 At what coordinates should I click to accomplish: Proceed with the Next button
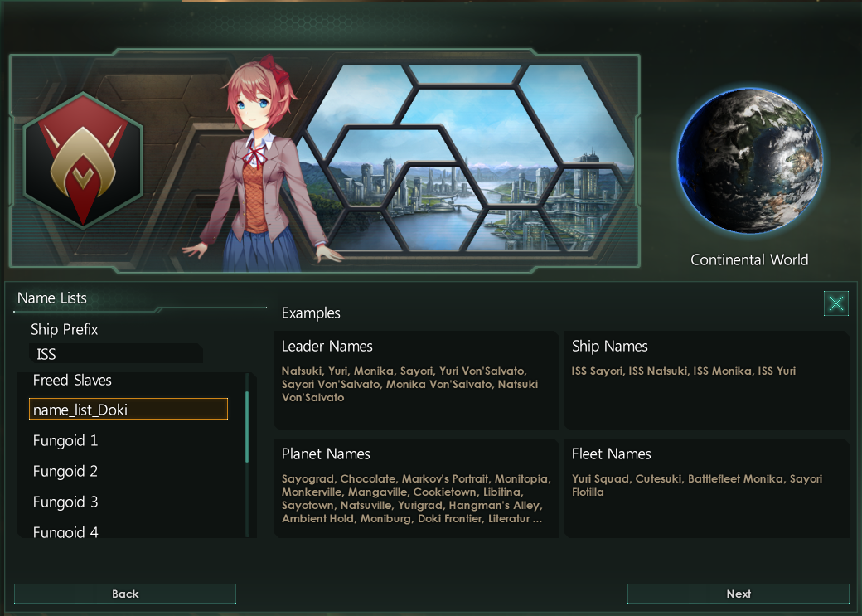(x=739, y=594)
